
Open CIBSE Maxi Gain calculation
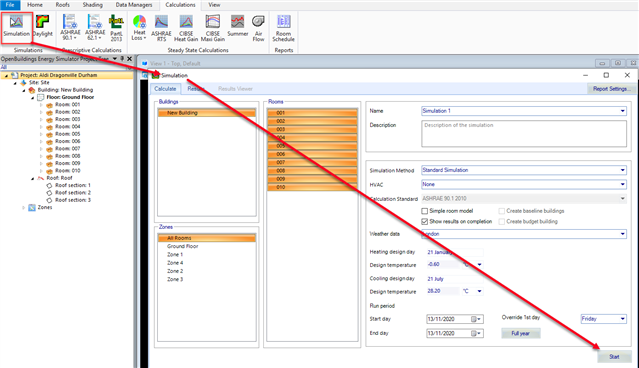click(213, 28)
